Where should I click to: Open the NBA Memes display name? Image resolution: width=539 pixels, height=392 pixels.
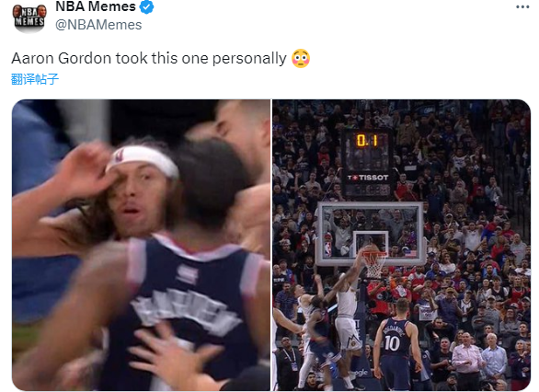pos(96,6)
